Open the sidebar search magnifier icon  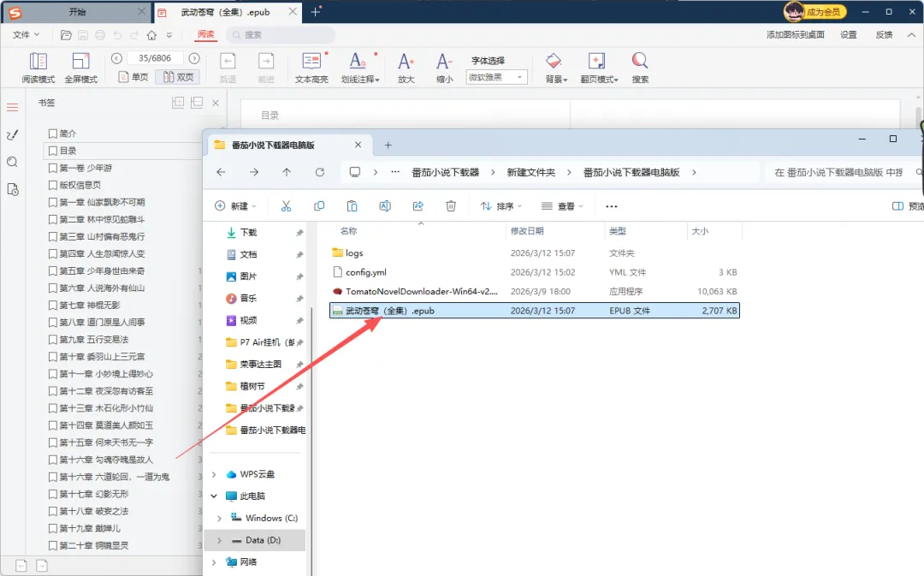point(12,162)
